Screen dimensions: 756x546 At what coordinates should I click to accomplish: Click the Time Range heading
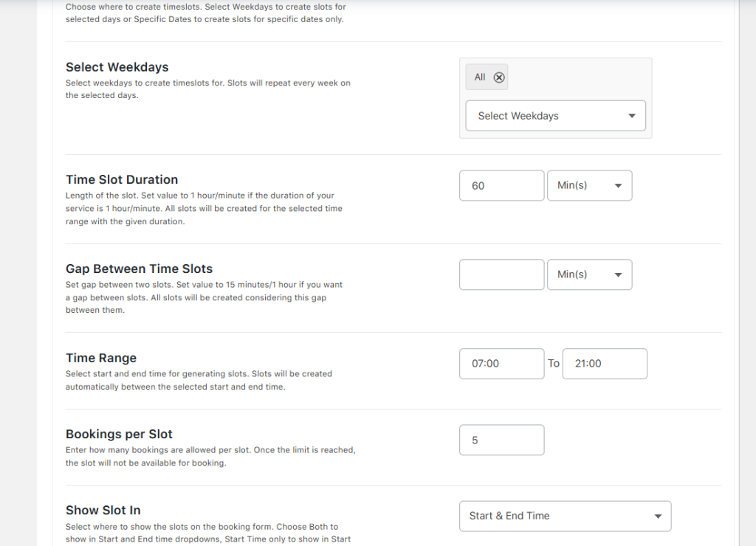[x=101, y=358]
